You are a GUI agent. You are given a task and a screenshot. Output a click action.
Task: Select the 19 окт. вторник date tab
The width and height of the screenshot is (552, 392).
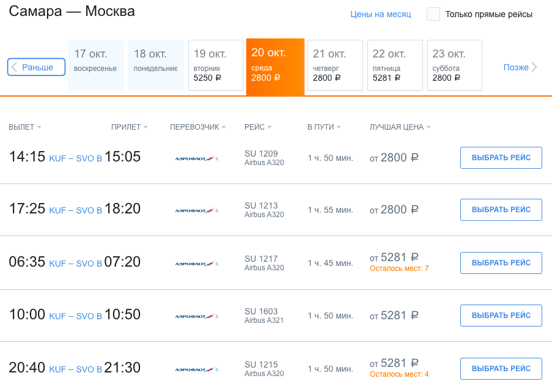(216, 65)
